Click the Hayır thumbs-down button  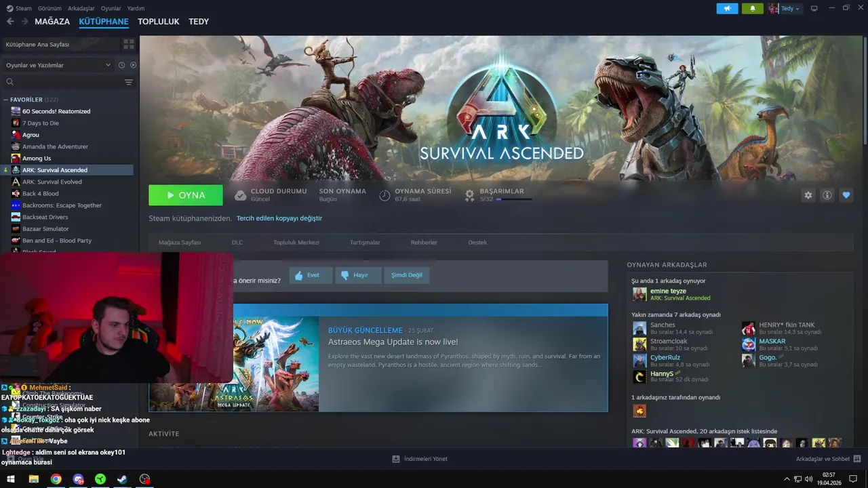point(359,275)
